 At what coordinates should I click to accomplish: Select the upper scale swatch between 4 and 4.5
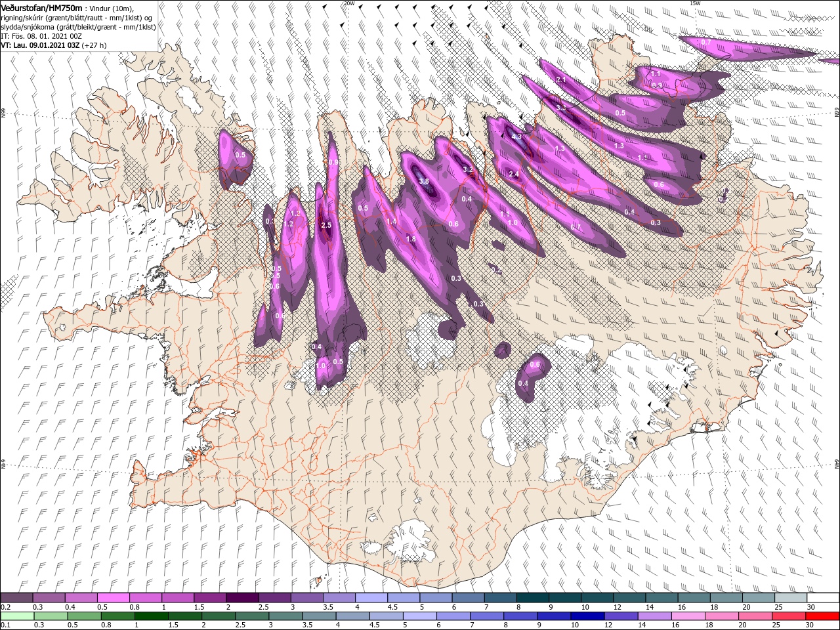click(x=371, y=598)
